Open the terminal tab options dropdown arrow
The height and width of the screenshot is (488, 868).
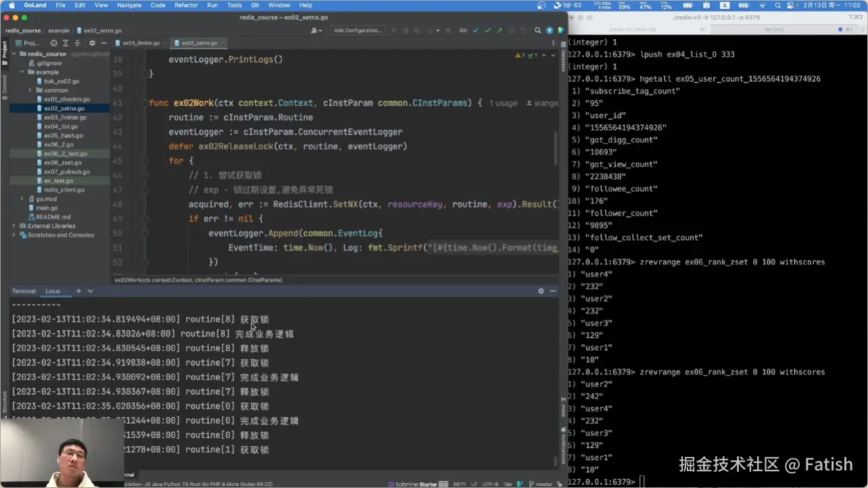pyautogui.click(x=91, y=291)
